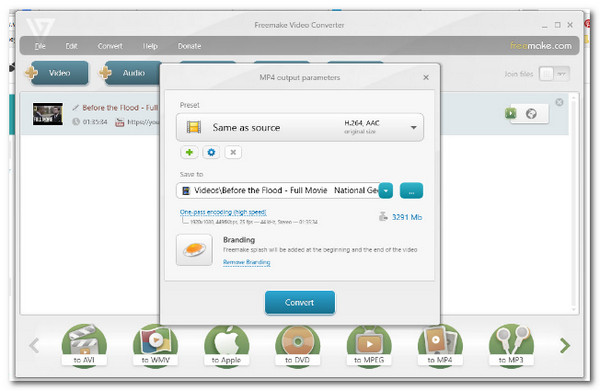Close the MP4 output parameters dialog
The width and height of the screenshot is (600, 391).
426,78
